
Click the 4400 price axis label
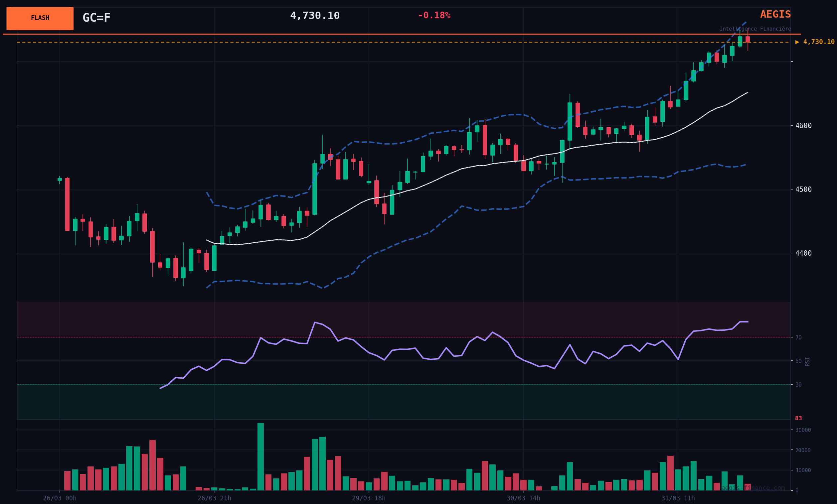coord(803,253)
